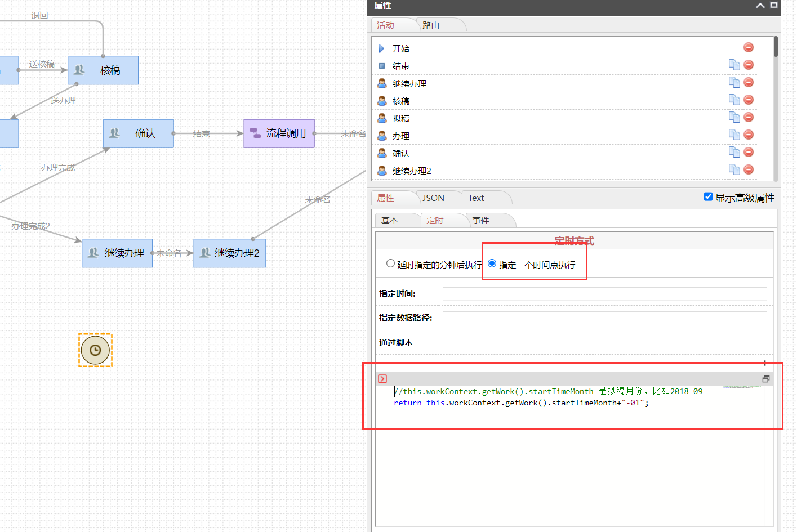Image resolution: width=797 pixels, height=532 pixels.
Task: Click the 指定时间 input field
Action: [x=604, y=294]
